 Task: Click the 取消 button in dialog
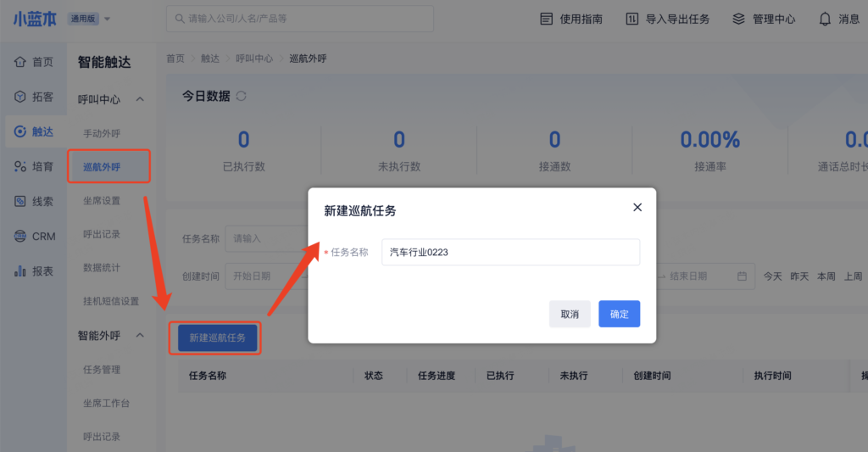570,314
